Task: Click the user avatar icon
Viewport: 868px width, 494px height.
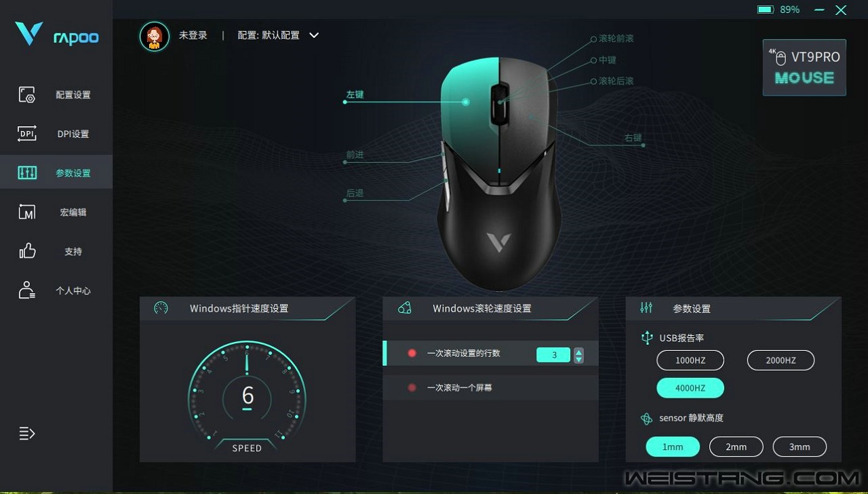Action: [155, 36]
